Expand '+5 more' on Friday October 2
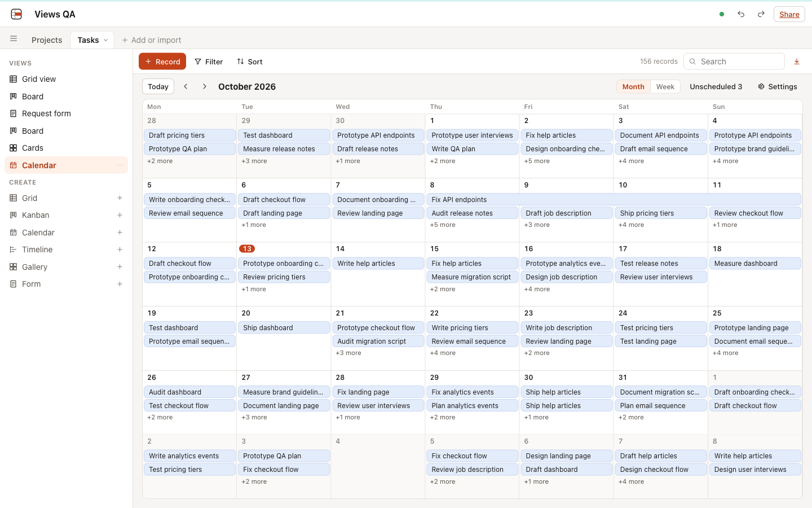 click(x=537, y=161)
